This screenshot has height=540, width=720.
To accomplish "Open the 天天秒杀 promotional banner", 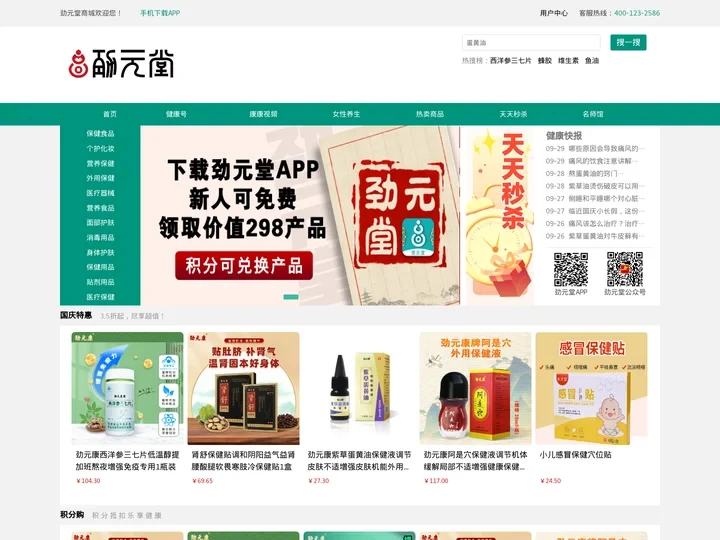I will [500, 216].
